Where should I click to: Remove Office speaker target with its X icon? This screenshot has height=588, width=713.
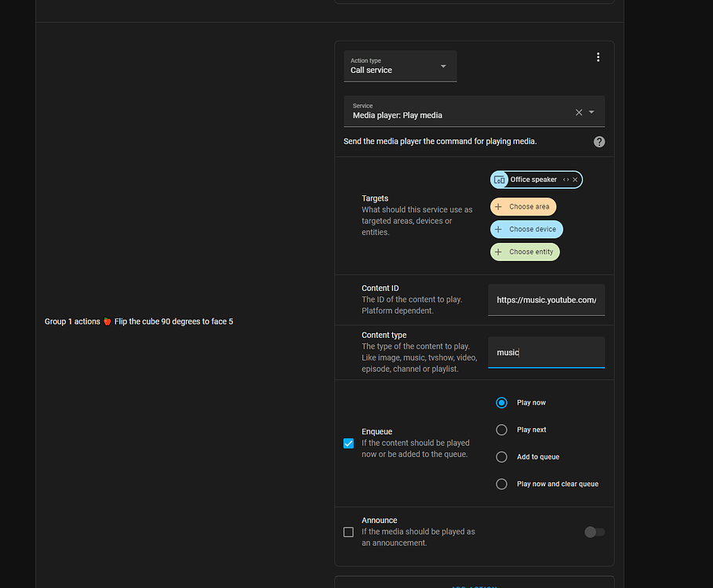click(x=575, y=180)
